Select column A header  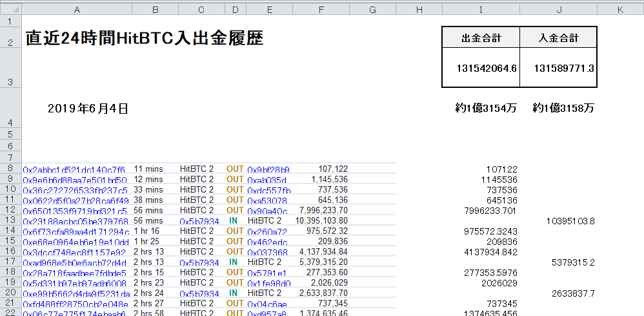pos(77,10)
